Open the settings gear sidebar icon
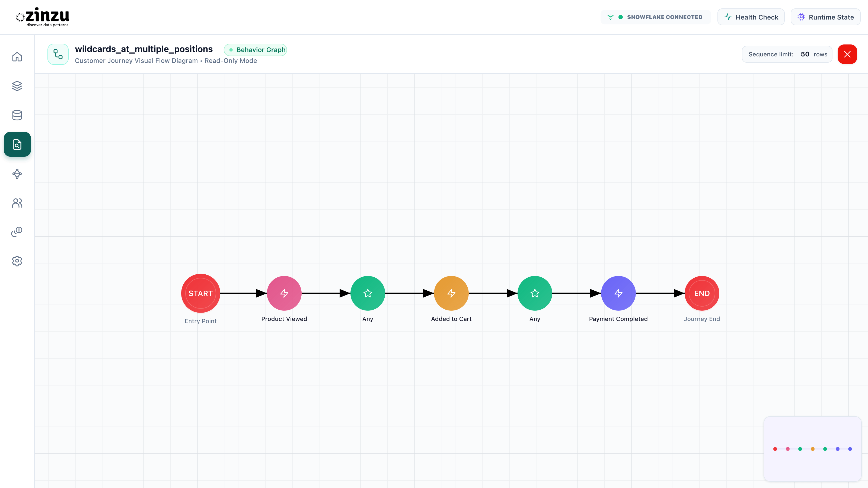 pyautogui.click(x=17, y=261)
